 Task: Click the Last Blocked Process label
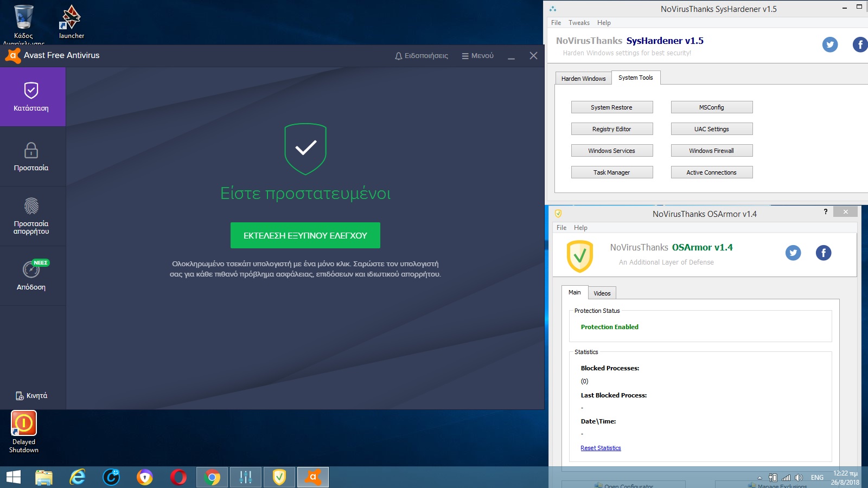tap(614, 395)
